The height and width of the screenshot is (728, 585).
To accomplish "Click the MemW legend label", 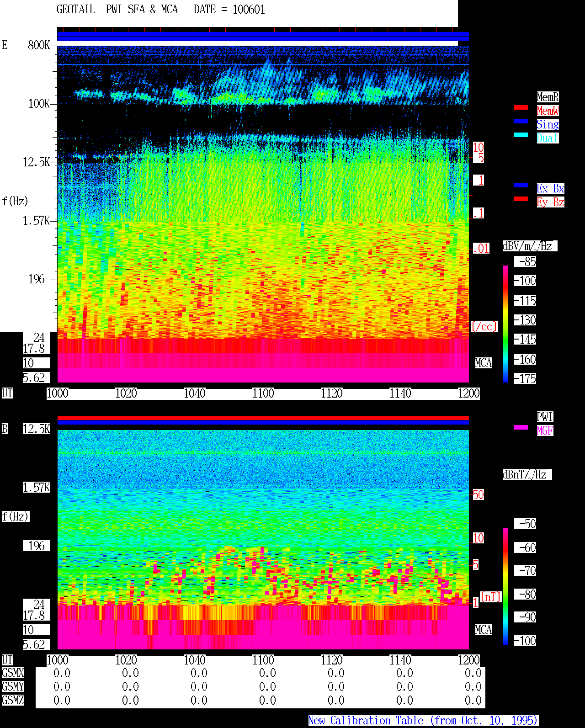I will [x=548, y=111].
